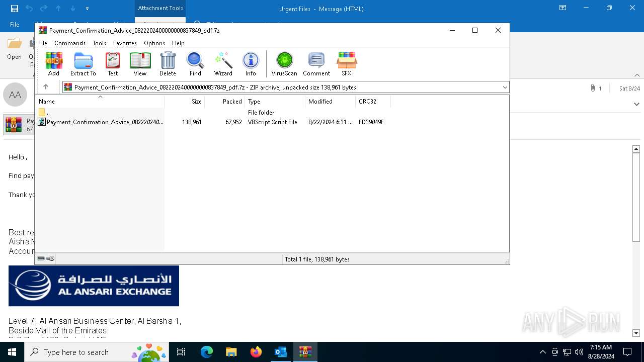Sort by the Packed column header
This screenshot has width=644, height=362.
(225, 102)
